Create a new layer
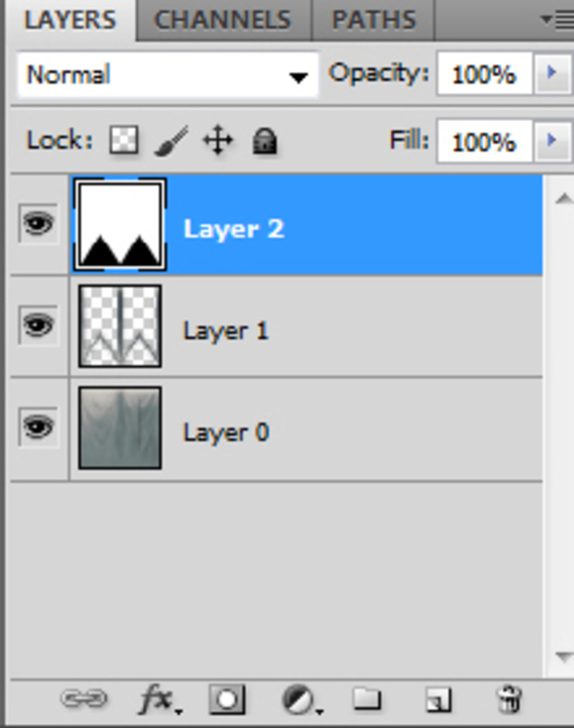The image size is (574, 728). click(438, 700)
